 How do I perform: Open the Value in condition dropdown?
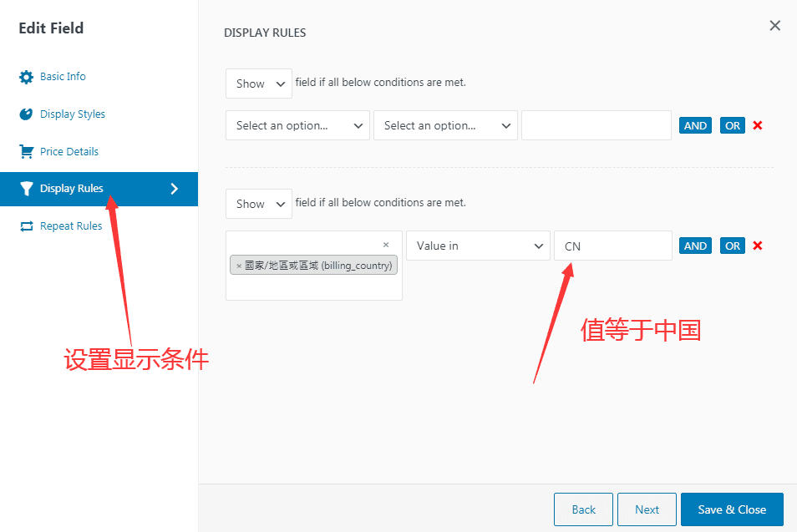[477, 245]
